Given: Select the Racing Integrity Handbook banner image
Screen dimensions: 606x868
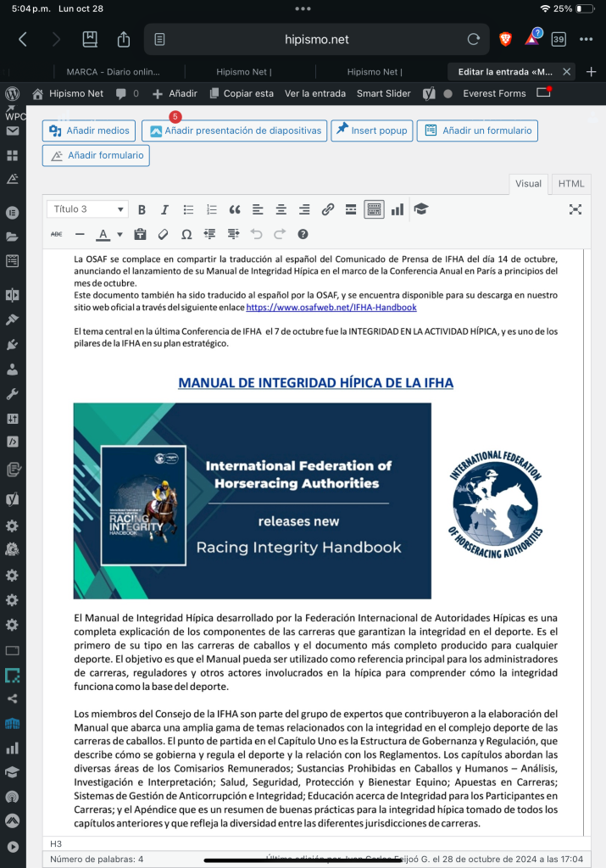Looking at the screenshot, I should pyautogui.click(x=253, y=501).
